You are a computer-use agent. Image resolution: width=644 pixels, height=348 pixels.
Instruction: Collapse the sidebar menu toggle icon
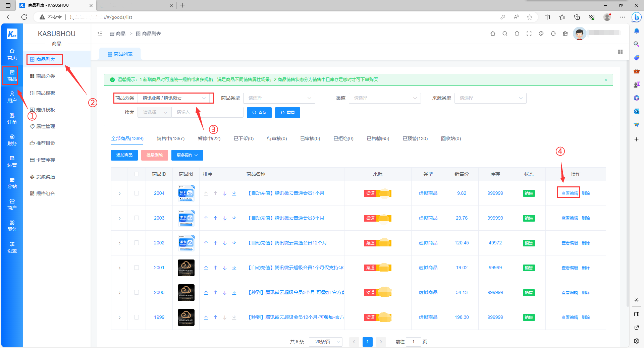(100, 34)
